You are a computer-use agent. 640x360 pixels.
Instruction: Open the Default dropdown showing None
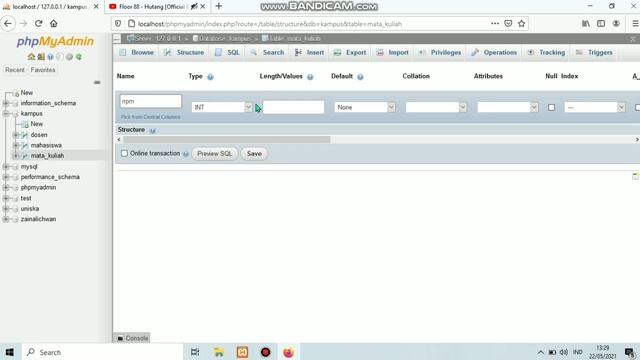click(365, 107)
